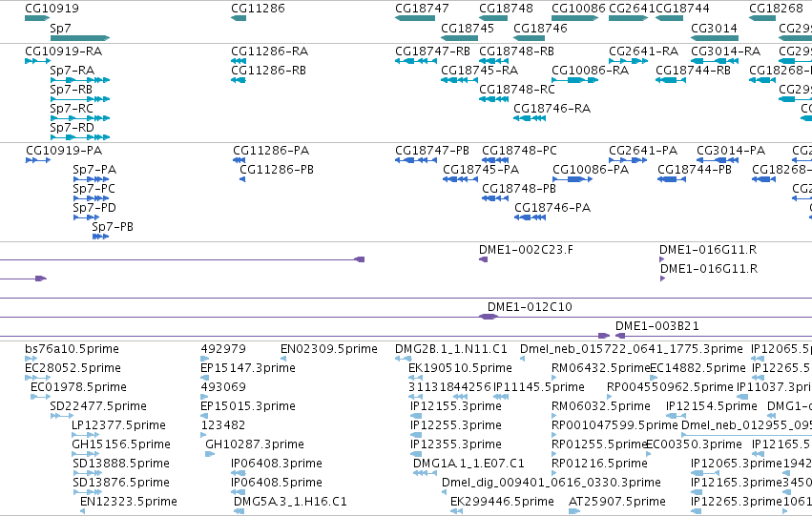Click the Sp7 gene label
The image size is (812, 516).
coord(60,28)
